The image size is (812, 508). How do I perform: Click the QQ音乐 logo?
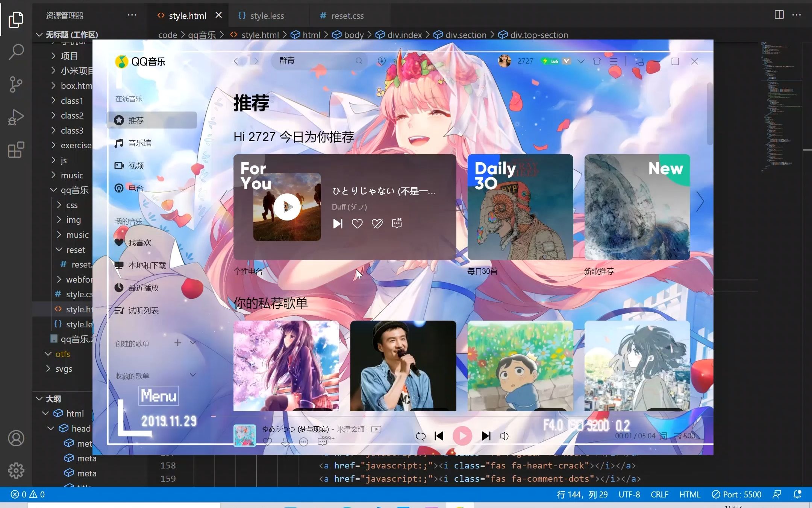[140, 61]
